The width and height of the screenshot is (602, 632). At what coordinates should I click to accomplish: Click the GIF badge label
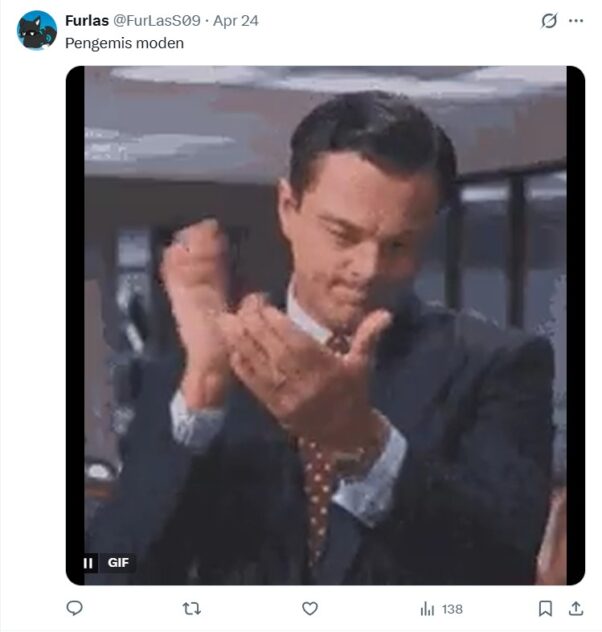pyautogui.click(x=118, y=562)
